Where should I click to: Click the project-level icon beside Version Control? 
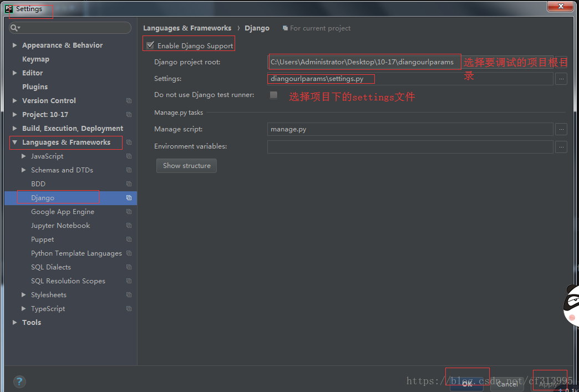[x=129, y=101]
